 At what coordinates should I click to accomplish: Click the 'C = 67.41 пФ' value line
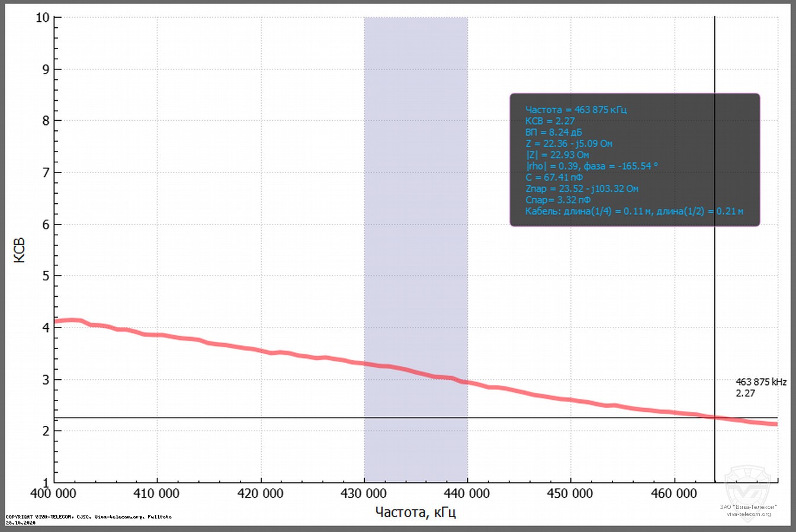[x=554, y=177]
